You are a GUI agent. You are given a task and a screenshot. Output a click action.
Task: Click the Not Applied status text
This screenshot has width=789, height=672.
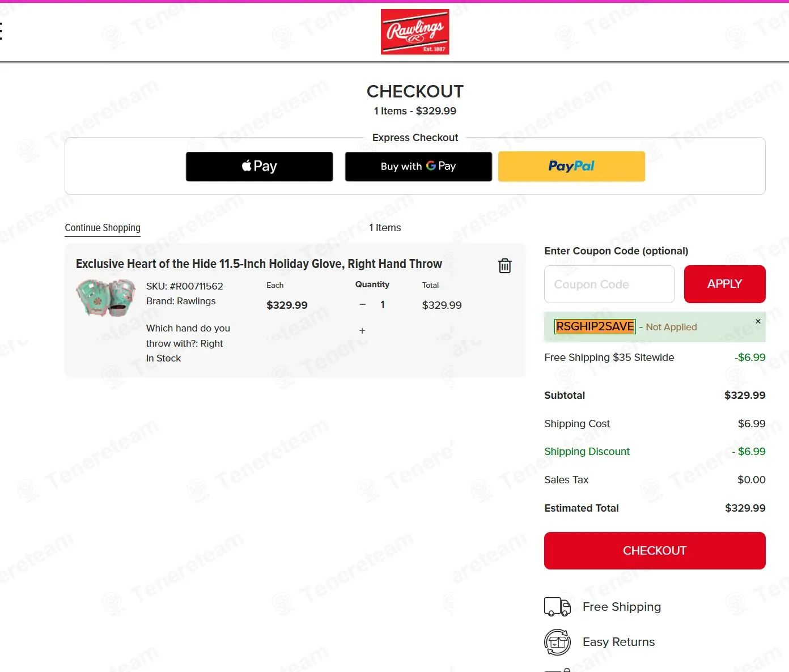coord(671,327)
